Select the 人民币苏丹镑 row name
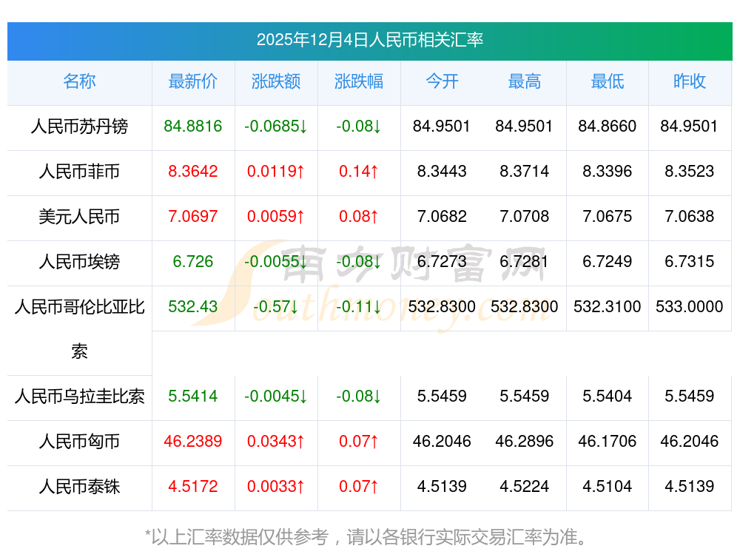The height and width of the screenshot is (560, 740). (79, 126)
